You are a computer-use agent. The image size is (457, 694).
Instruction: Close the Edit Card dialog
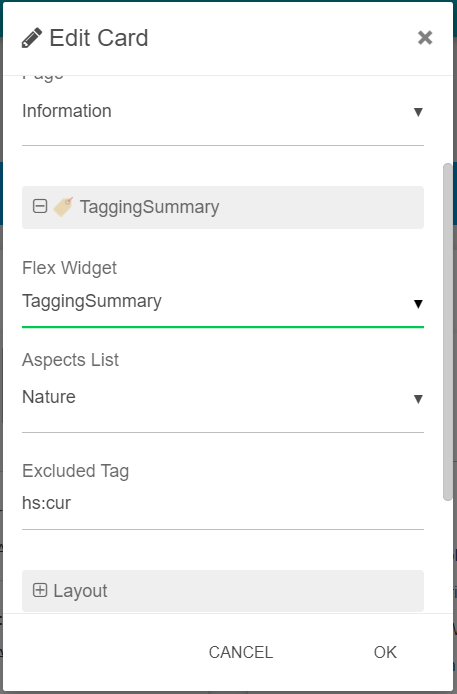(425, 38)
